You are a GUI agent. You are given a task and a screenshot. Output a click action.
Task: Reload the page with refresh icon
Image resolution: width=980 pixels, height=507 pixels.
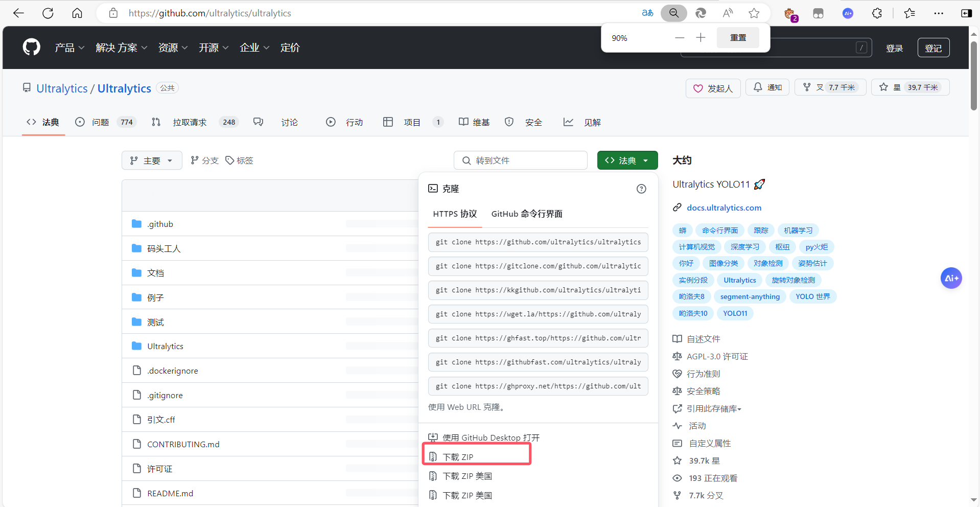pyautogui.click(x=48, y=13)
